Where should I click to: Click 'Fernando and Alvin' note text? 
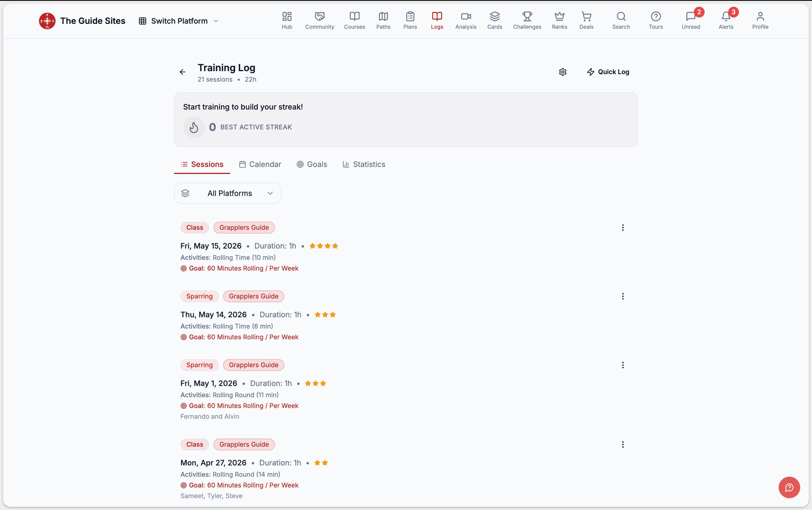point(210,417)
